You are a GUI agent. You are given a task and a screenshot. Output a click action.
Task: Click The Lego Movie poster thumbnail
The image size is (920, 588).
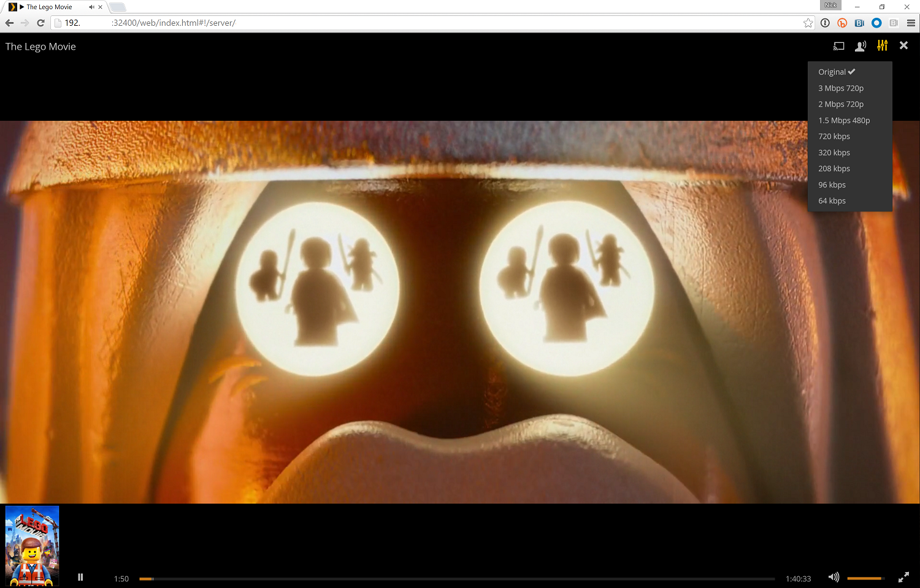[x=32, y=546]
